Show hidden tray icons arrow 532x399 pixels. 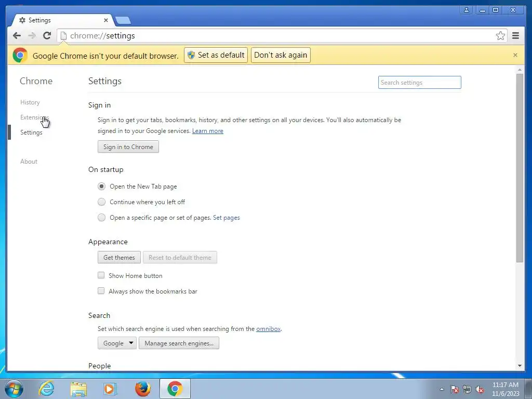click(442, 389)
